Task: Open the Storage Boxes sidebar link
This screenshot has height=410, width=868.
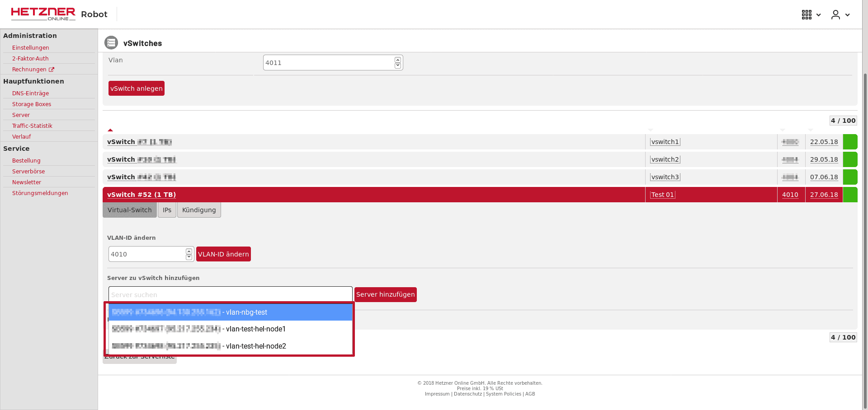Action: tap(32, 104)
